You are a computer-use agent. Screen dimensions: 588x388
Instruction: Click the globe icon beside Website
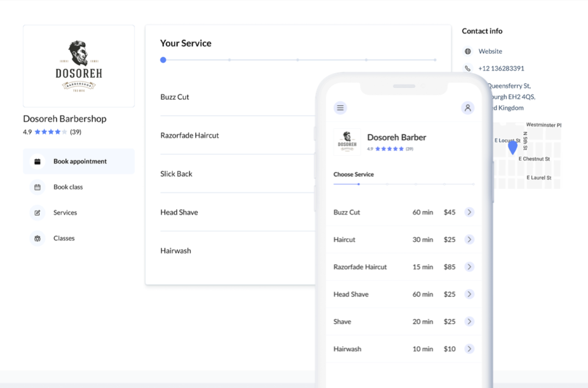click(468, 51)
